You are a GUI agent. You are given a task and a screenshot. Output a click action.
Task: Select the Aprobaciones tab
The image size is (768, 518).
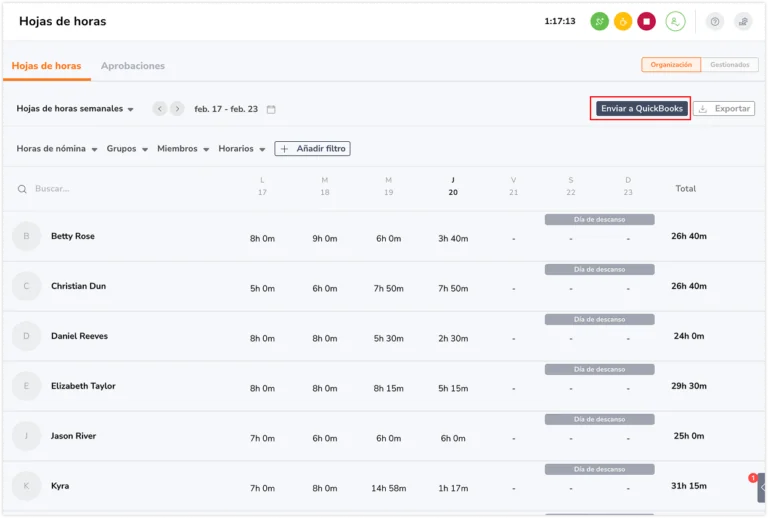pyautogui.click(x=133, y=66)
